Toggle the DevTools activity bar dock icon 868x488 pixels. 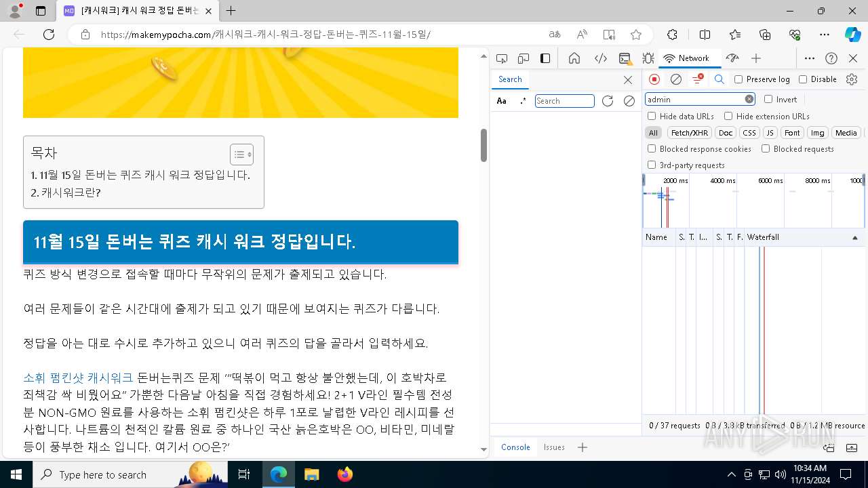[x=545, y=58]
